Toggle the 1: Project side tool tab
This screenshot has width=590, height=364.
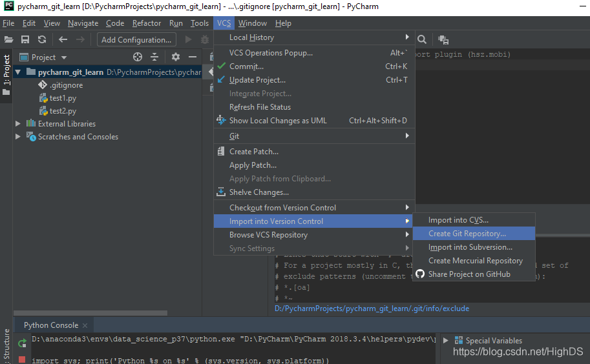click(6, 75)
